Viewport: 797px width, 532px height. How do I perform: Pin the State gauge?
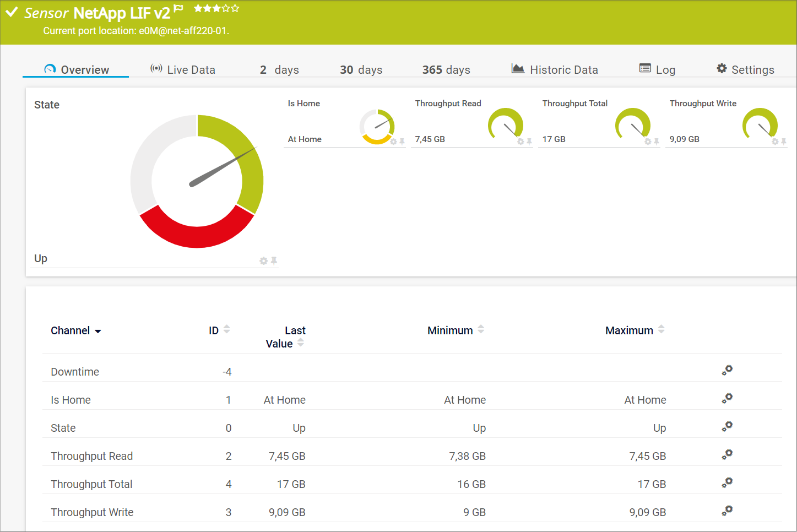coord(274,260)
